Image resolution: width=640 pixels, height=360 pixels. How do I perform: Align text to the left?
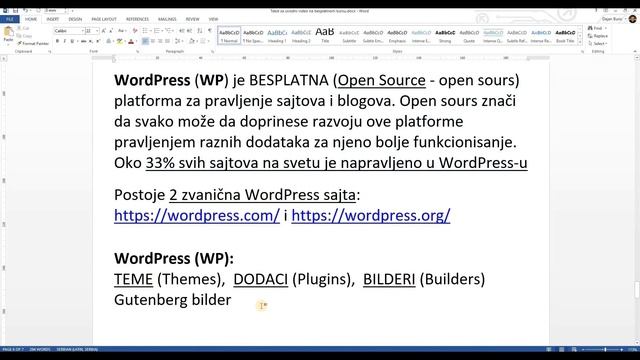tap(145, 41)
